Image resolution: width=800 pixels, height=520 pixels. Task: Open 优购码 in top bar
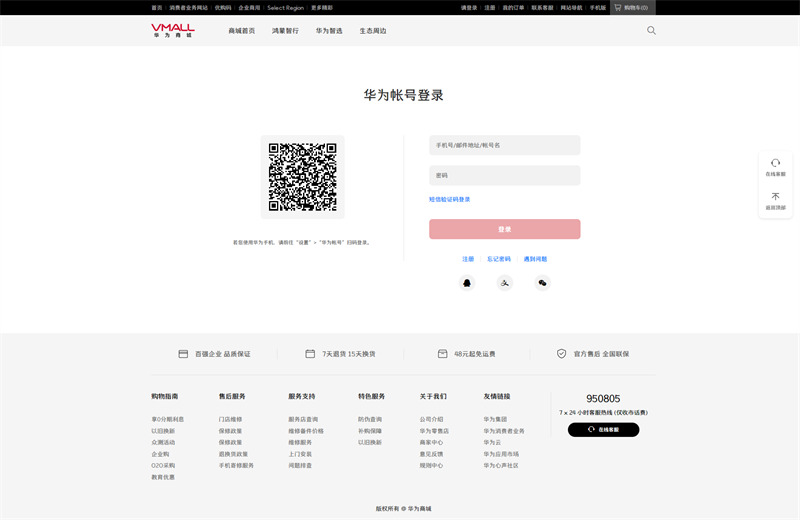(223, 8)
